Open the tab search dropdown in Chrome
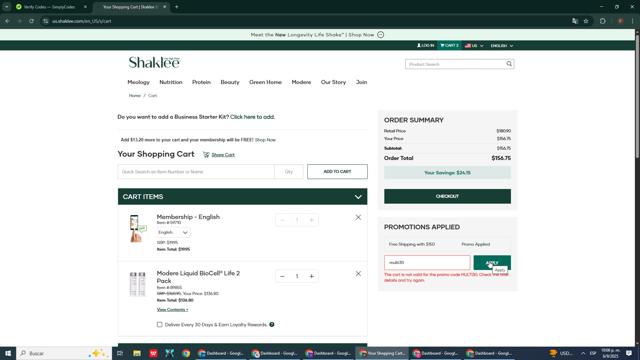 (7, 7)
